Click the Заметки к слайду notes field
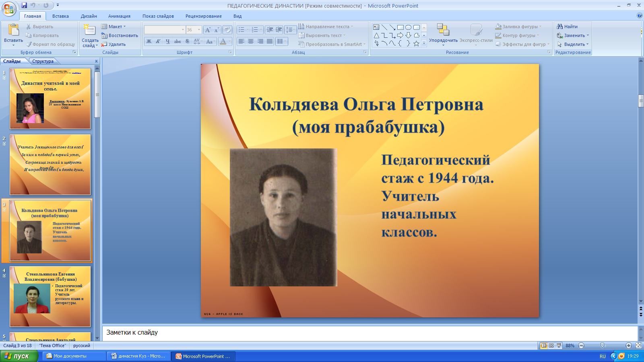The height and width of the screenshot is (362, 644). (x=369, y=333)
